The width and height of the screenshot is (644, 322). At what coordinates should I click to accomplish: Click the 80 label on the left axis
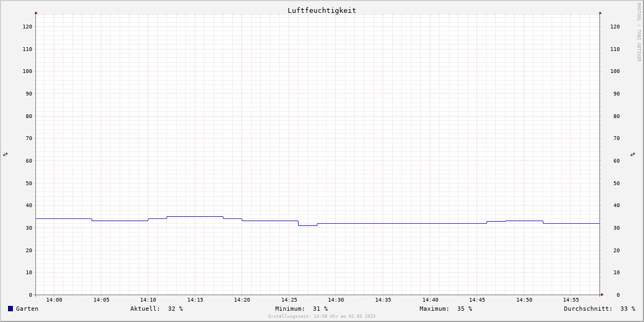[x=29, y=116]
